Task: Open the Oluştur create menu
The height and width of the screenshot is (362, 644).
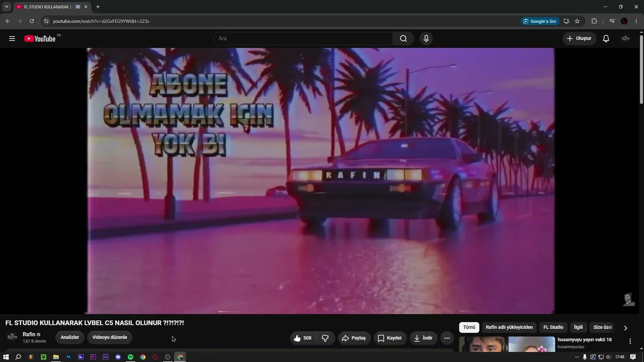Action: pos(579,39)
